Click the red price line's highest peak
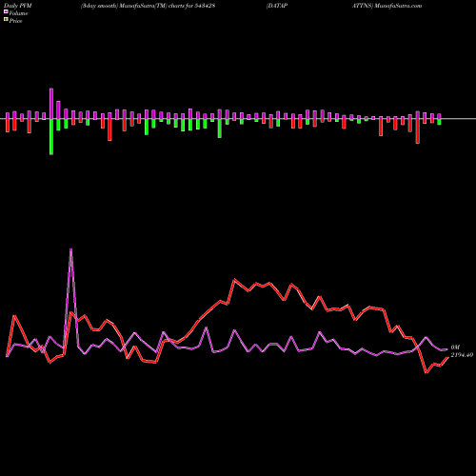The height and width of the screenshot is (476, 476). tap(234, 280)
